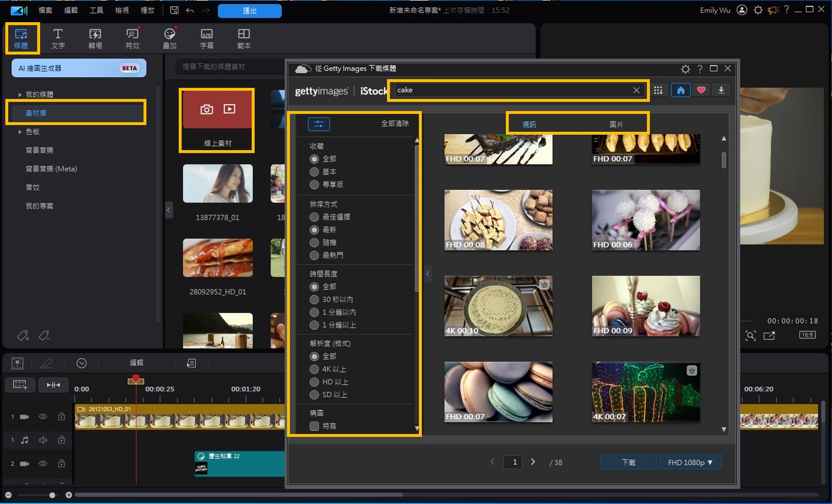Toggle video track 1 visibility eye
This screenshot has width=832, height=504.
43,416
